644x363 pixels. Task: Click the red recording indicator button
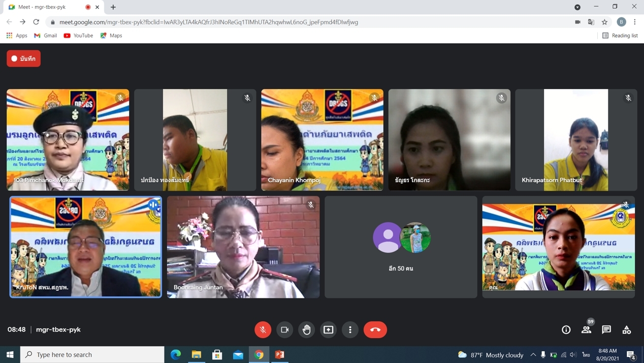click(23, 58)
